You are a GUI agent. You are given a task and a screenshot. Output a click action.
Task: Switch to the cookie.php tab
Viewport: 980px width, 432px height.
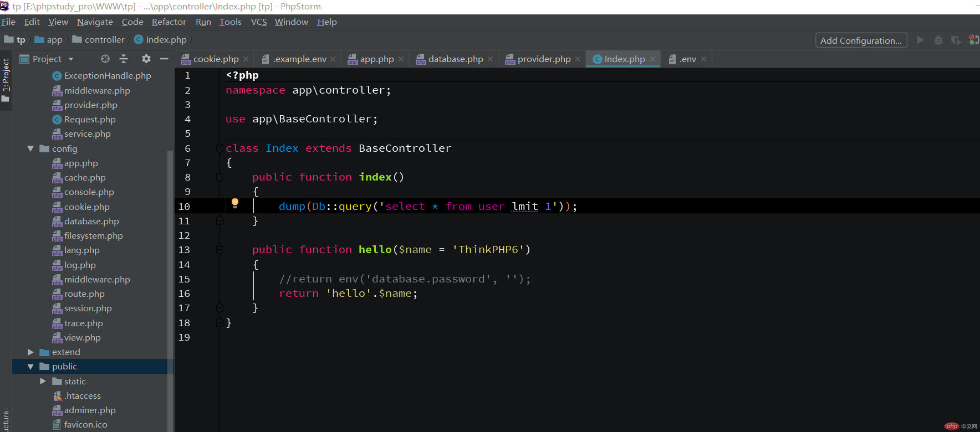[x=216, y=59]
